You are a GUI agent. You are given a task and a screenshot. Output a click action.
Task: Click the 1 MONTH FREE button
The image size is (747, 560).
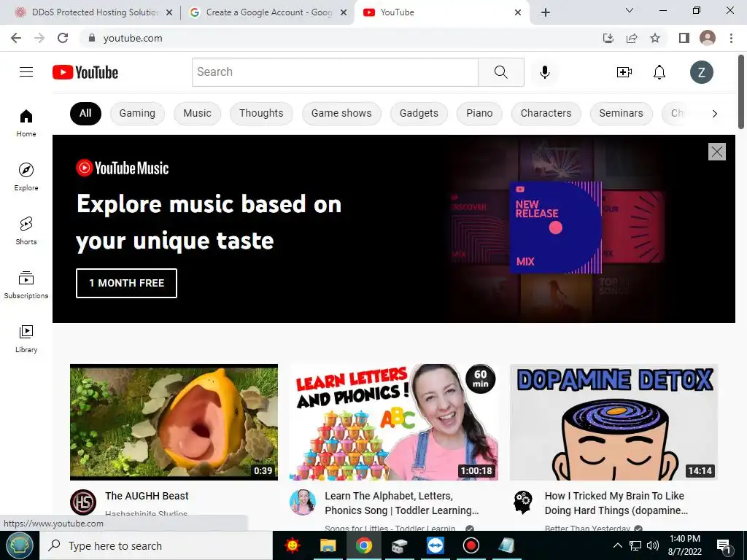coord(126,283)
